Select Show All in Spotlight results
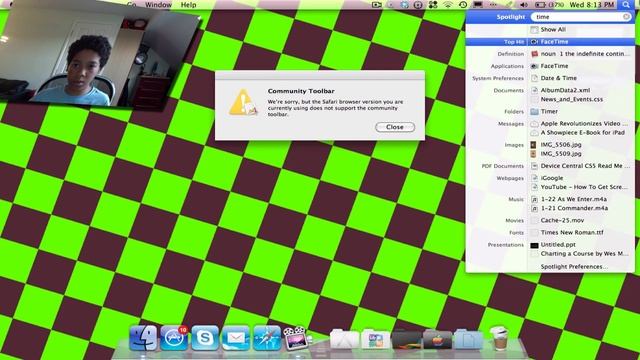 553,29
